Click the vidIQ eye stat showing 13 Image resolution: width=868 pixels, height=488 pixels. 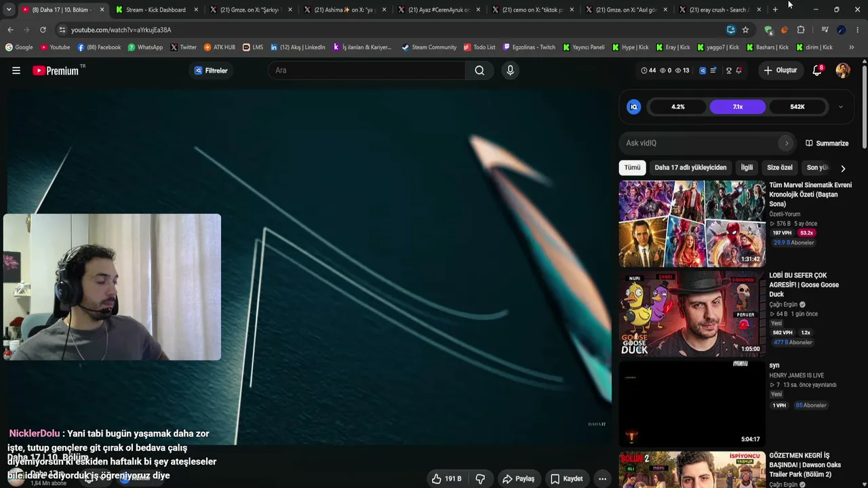[x=682, y=70]
